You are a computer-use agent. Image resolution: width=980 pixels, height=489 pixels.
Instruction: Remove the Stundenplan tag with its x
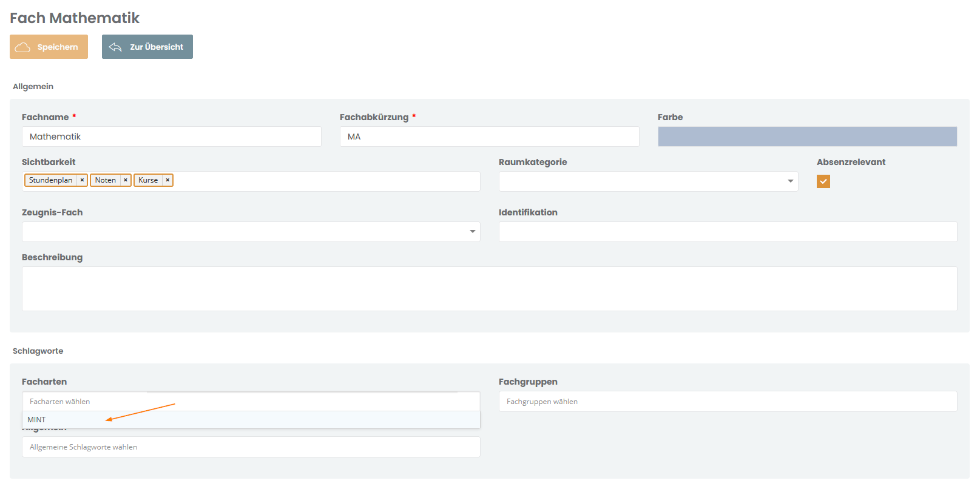tap(82, 180)
